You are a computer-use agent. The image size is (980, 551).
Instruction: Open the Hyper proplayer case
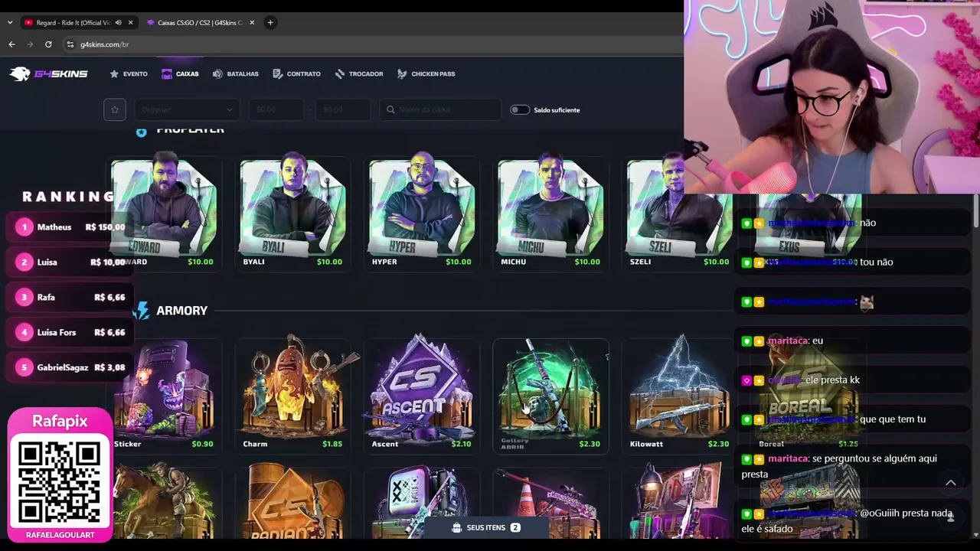click(422, 210)
